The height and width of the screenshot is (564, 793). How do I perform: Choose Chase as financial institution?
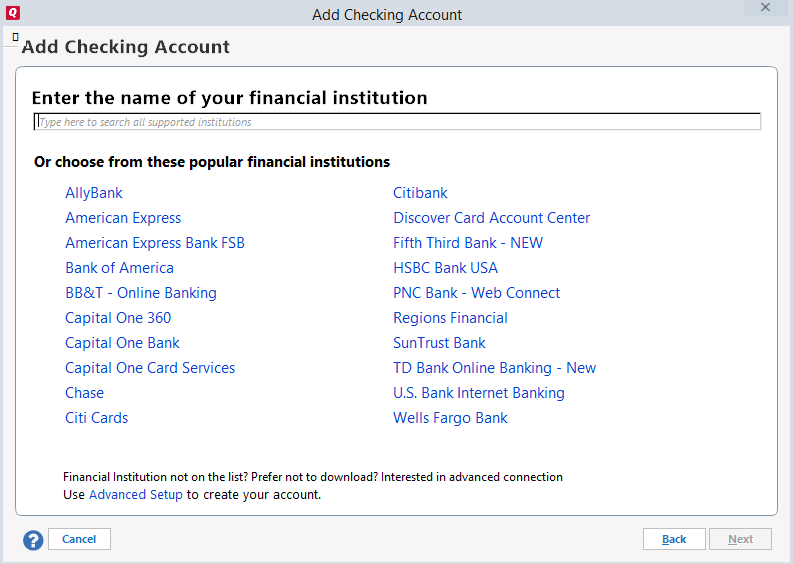(x=84, y=393)
